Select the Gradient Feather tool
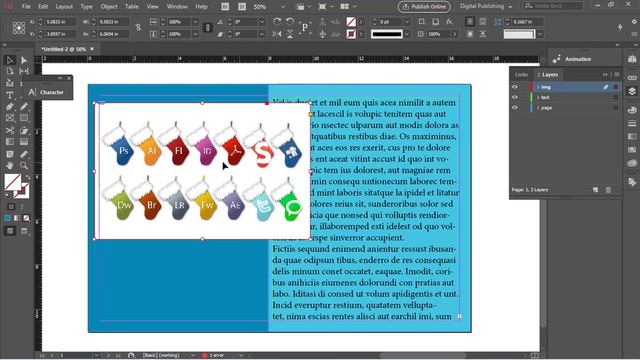The image size is (640, 360). (24, 142)
